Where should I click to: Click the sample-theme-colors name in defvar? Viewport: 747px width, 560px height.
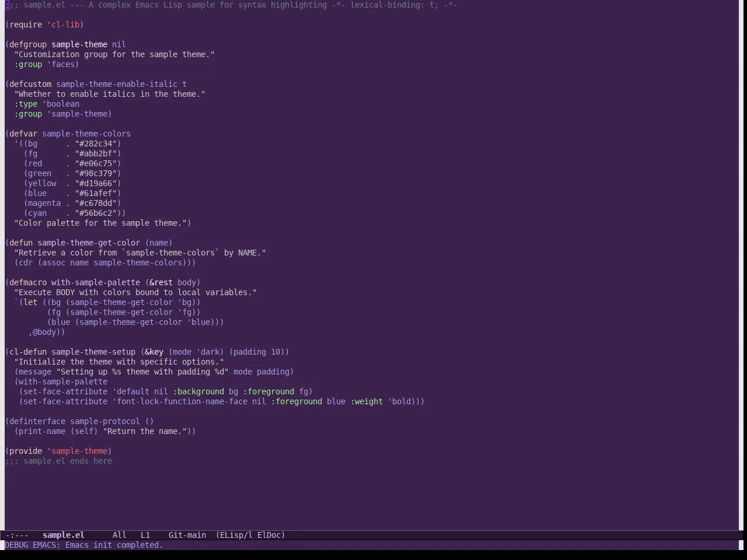click(x=86, y=134)
